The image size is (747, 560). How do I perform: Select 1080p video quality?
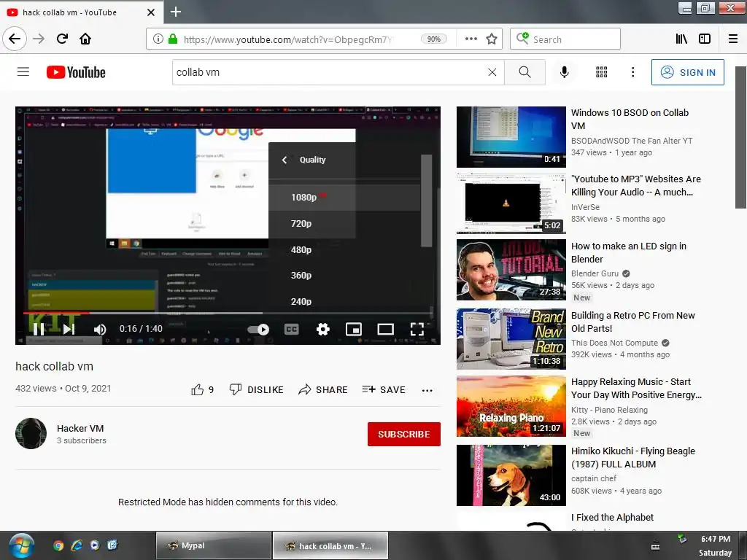344,197
